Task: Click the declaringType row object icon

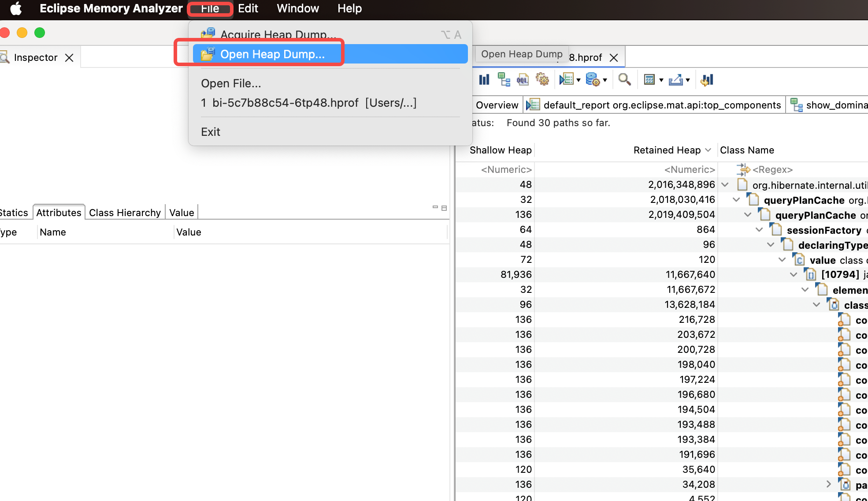Action: coord(787,245)
